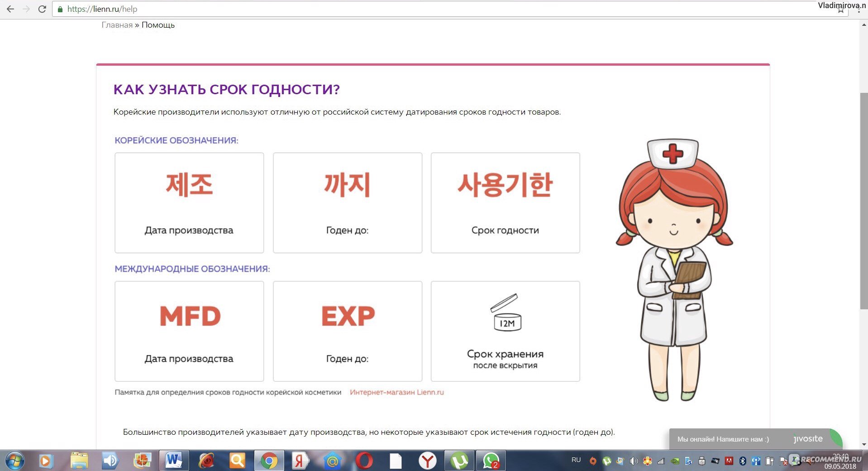This screenshot has width=868, height=471.
Task: Reload the page with refresh button
Action: pyautogui.click(x=42, y=9)
